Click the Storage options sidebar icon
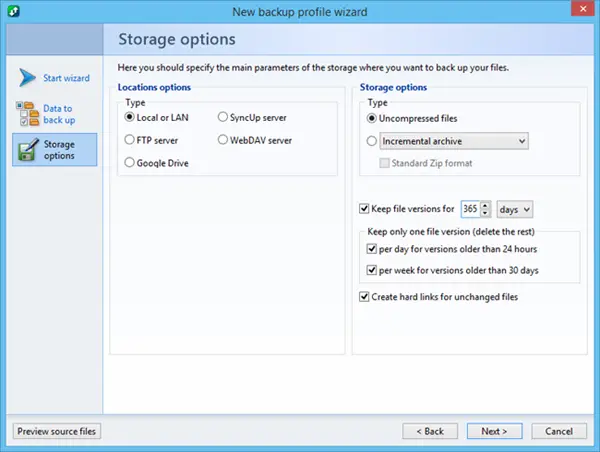 click(x=27, y=150)
